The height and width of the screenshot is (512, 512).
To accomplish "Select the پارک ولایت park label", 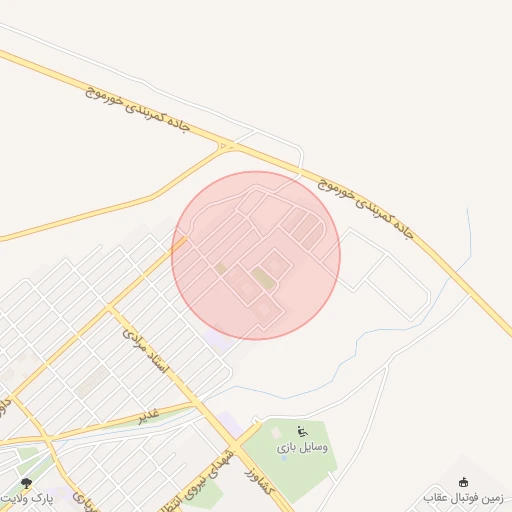I will 27,498.
